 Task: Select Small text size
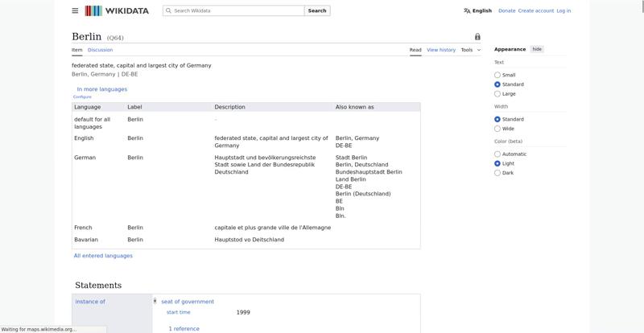[497, 75]
